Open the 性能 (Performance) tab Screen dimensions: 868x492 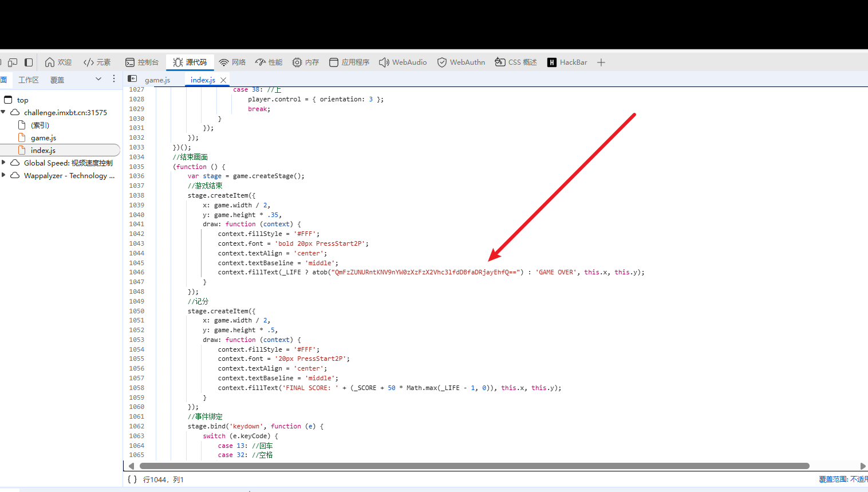pos(269,62)
